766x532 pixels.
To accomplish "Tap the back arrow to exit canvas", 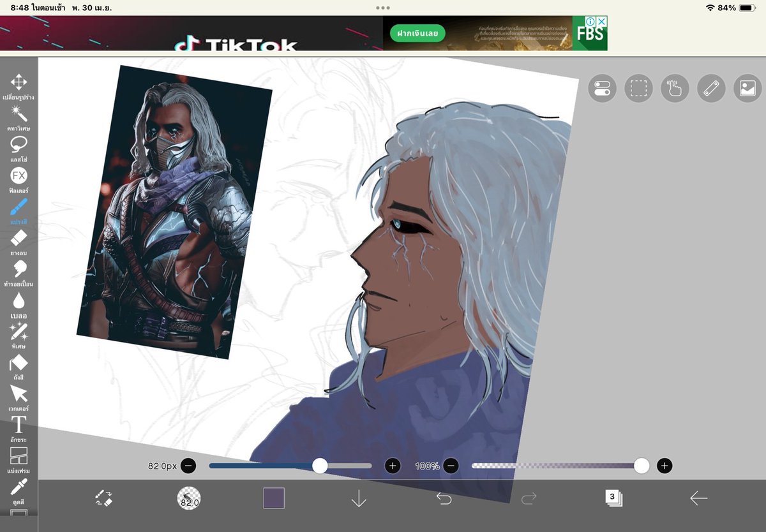I will coord(698,498).
